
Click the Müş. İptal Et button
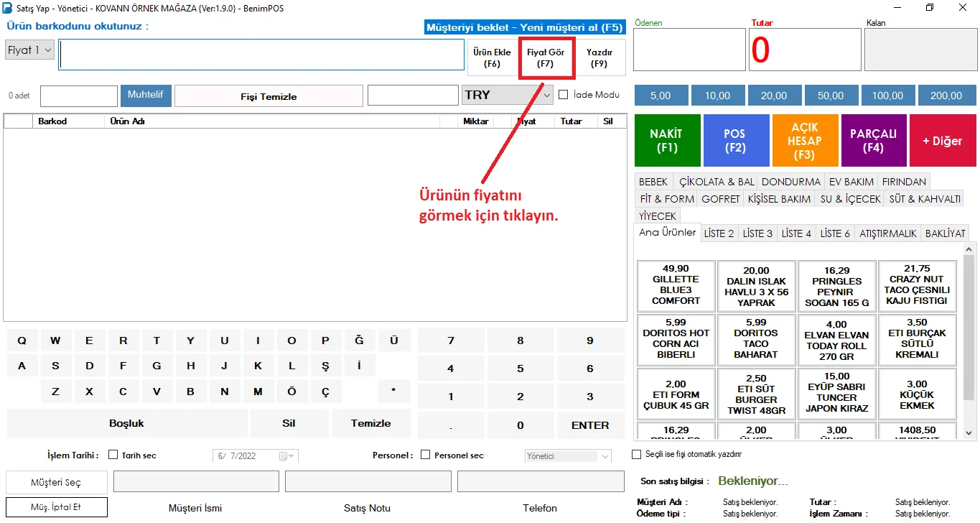point(57,507)
